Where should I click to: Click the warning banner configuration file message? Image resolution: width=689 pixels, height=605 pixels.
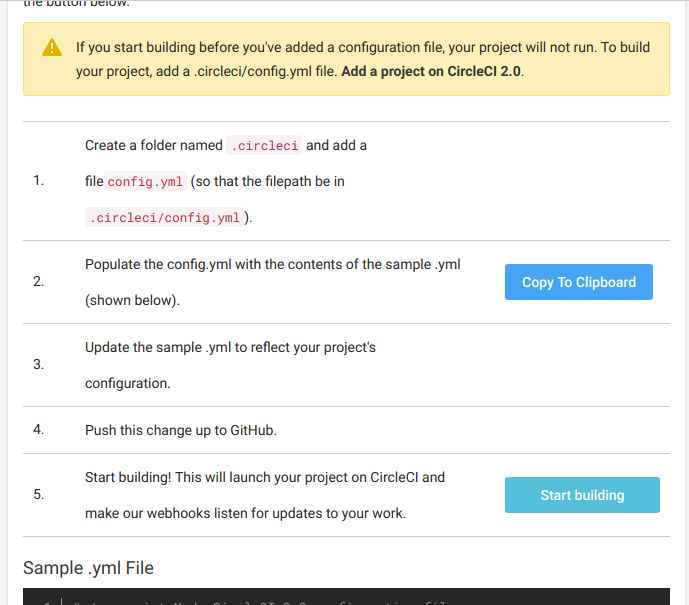tap(363, 59)
